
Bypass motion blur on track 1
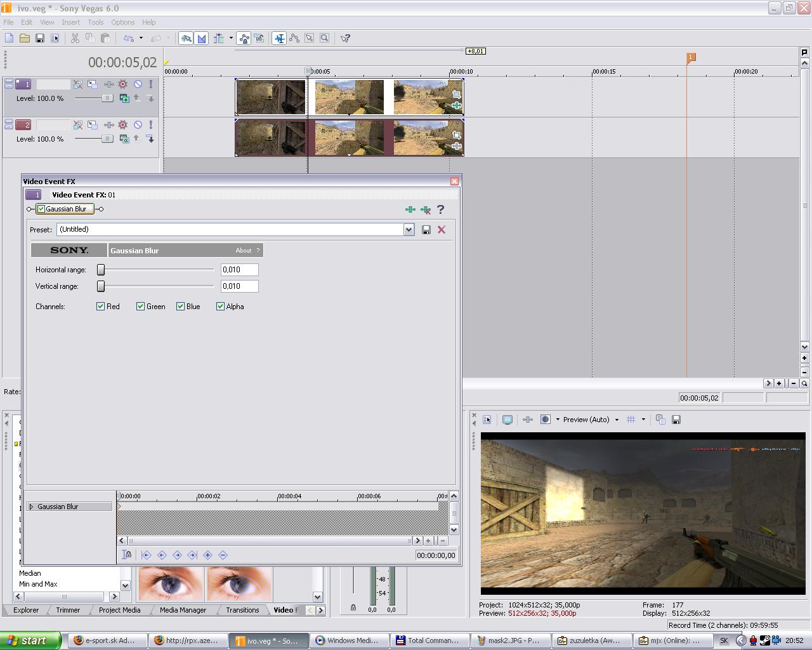coord(78,84)
